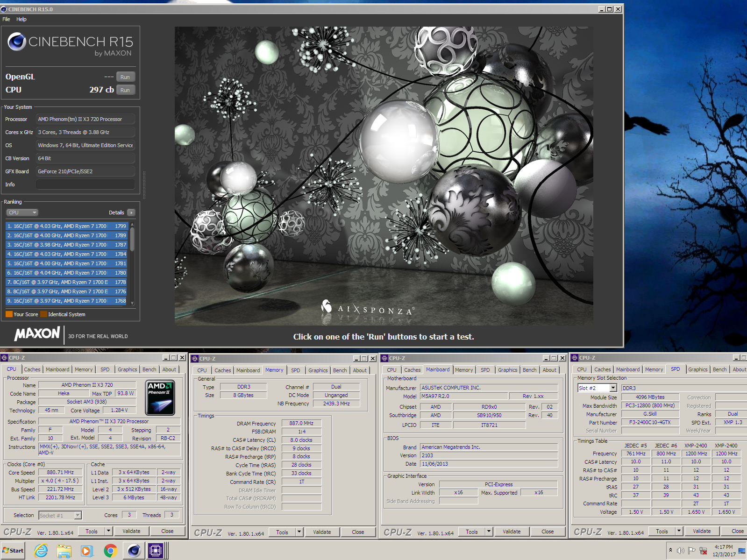The width and height of the screenshot is (747, 560).
Task: Click DRAM Frequency value 887.0 MHz
Action: pos(301,423)
